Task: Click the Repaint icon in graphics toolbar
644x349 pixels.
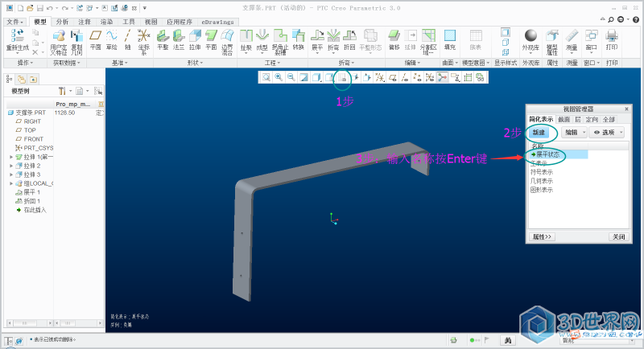Action: pyautogui.click(x=304, y=77)
